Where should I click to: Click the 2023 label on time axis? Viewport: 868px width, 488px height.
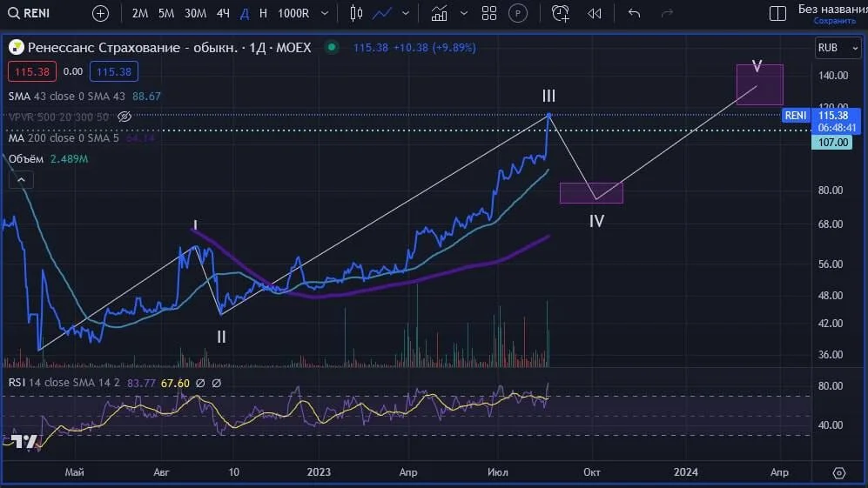tap(319, 472)
